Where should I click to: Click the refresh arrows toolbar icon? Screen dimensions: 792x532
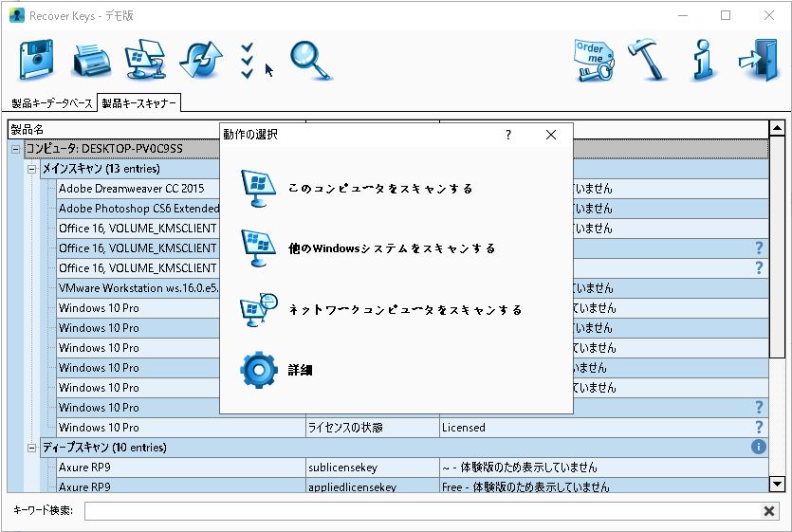[x=201, y=60]
